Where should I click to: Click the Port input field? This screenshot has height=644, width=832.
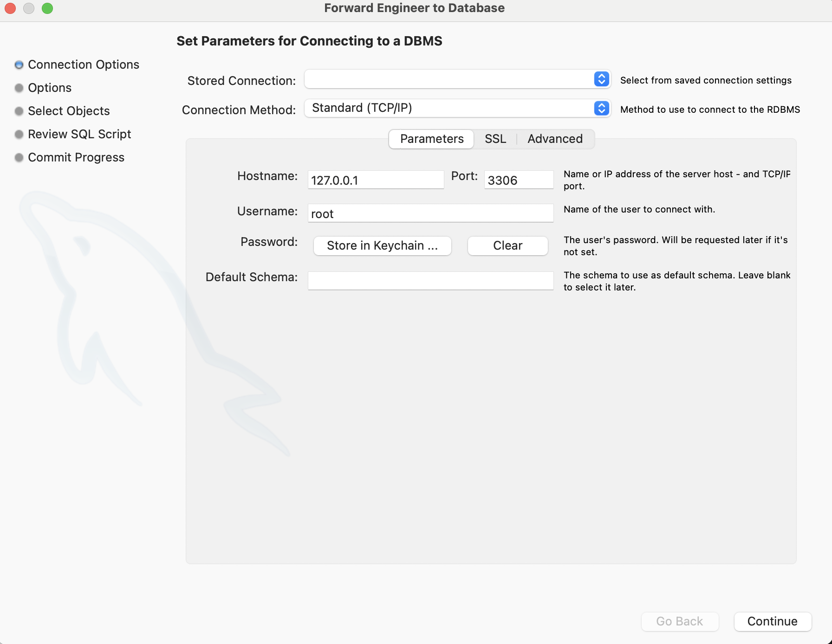(x=519, y=180)
